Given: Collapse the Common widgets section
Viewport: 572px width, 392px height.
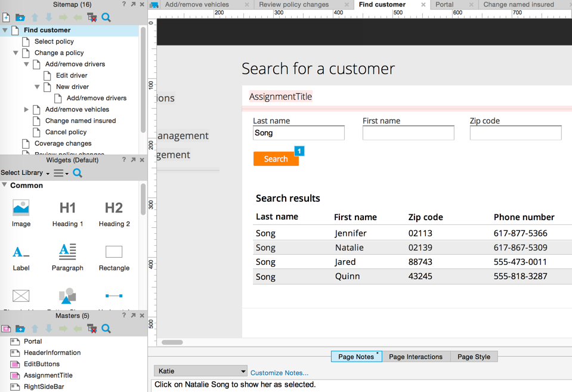Looking at the screenshot, I should pos(4,185).
